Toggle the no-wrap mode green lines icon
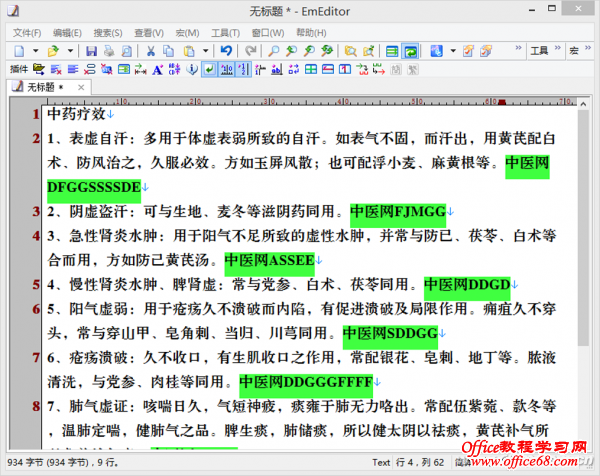This screenshot has width=600, height=476. 392,51
